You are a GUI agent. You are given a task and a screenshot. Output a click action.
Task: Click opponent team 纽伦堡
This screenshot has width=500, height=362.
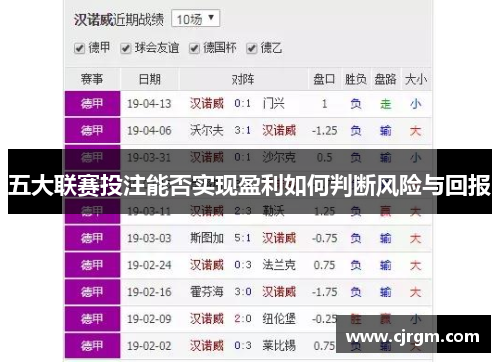[279, 319]
